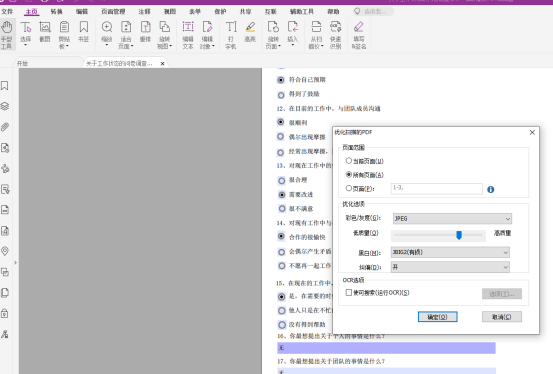The image size is (553, 374).
Task: Expand the 剪贴板 clipboard dropdown
Action: point(67,46)
